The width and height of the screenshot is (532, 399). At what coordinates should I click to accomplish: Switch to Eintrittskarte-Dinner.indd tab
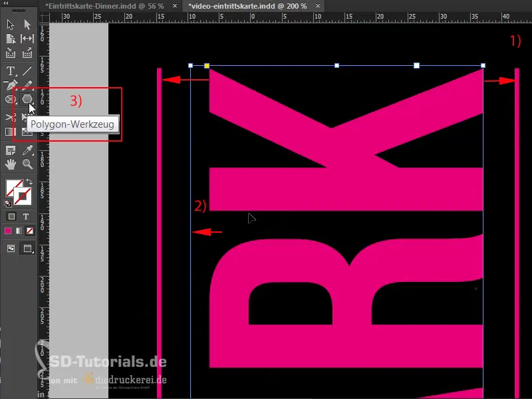click(104, 6)
